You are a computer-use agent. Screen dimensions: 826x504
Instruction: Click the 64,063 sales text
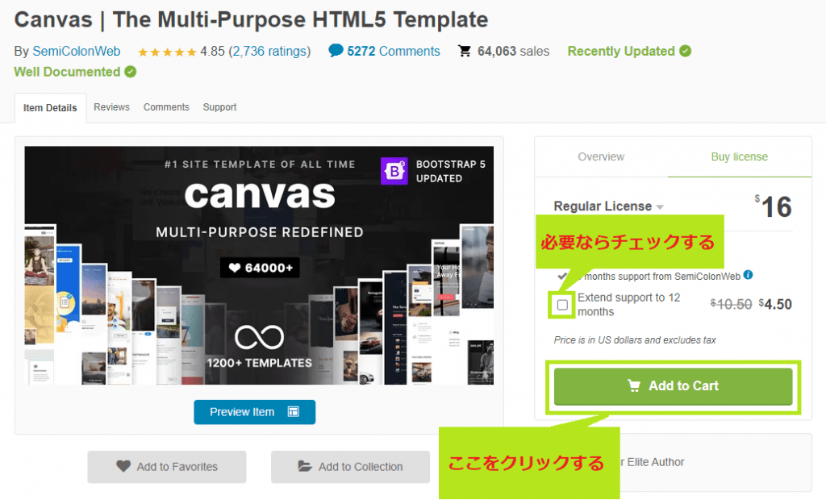coord(514,51)
